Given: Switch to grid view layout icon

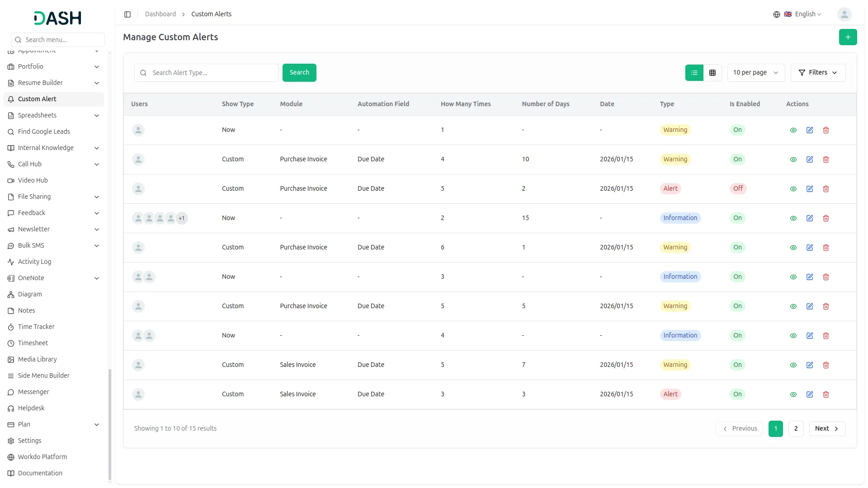Looking at the screenshot, I should 712,73.
